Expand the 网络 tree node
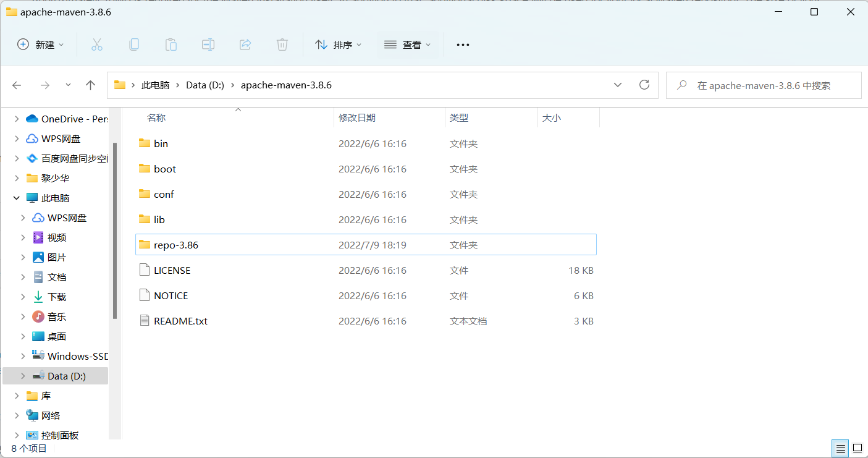Screen dimensions: 868x458 pos(16,415)
